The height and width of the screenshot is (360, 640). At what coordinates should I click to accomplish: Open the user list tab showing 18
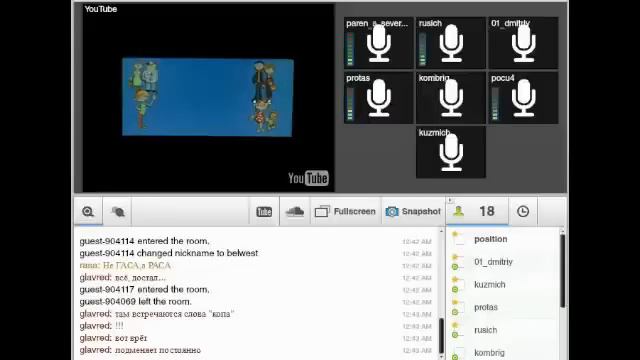coord(478,211)
